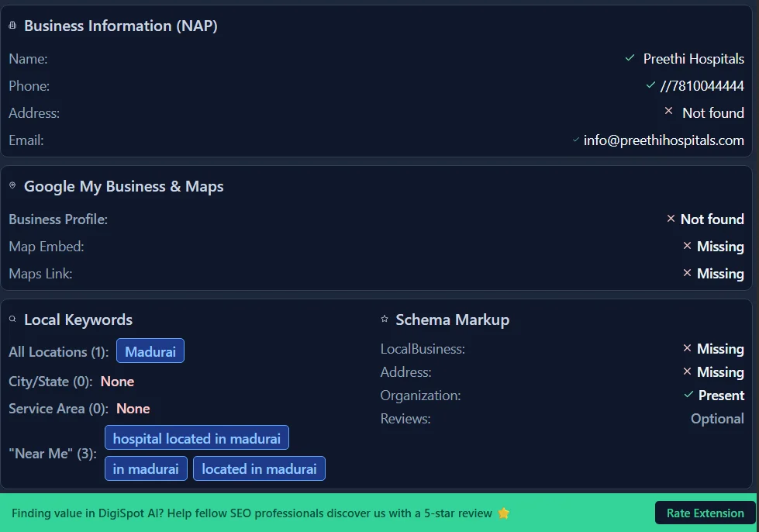This screenshot has height=532, width=759.
Task: Click the '"Near Me" (3):' label
Action: [53, 454]
